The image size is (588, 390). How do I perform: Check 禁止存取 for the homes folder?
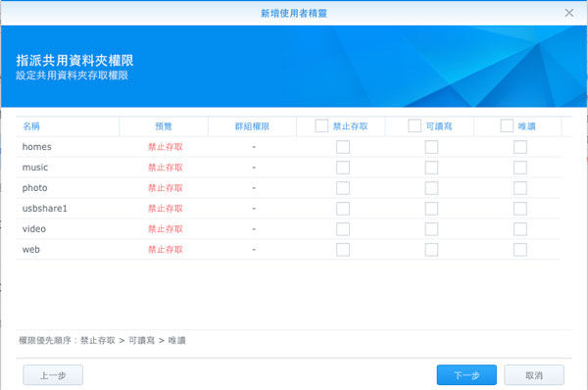343,147
